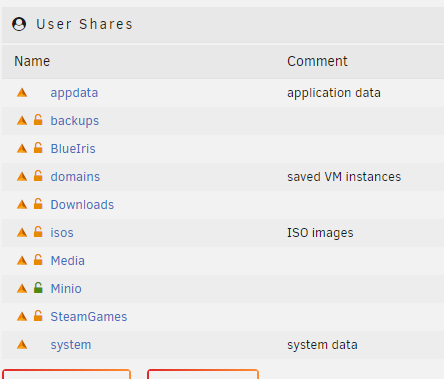Open the BlueIris share

click(73, 149)
